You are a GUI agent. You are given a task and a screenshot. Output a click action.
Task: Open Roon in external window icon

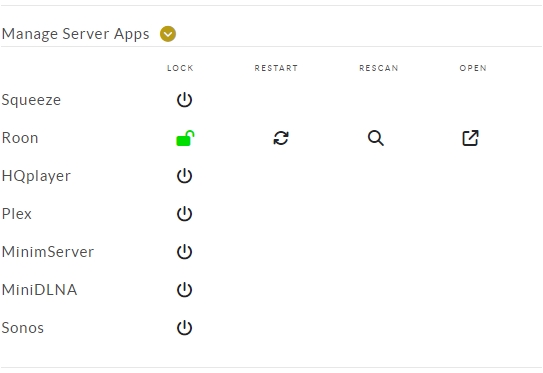470,138
